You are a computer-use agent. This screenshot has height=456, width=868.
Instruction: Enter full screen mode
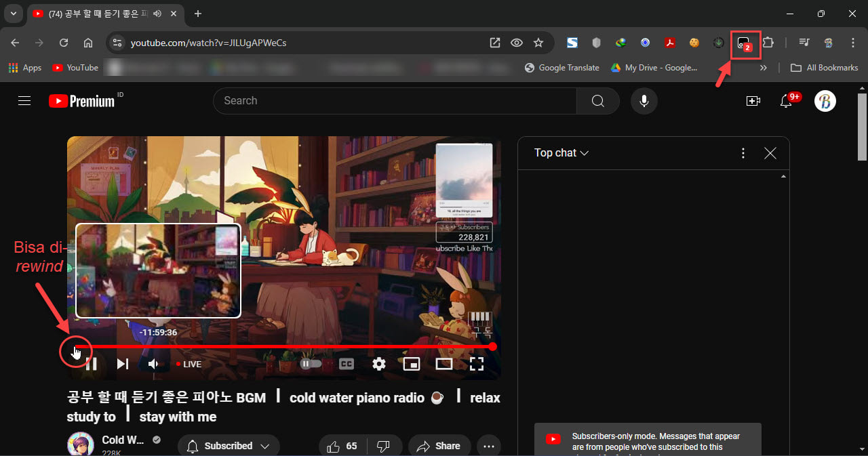click(477, 364)
